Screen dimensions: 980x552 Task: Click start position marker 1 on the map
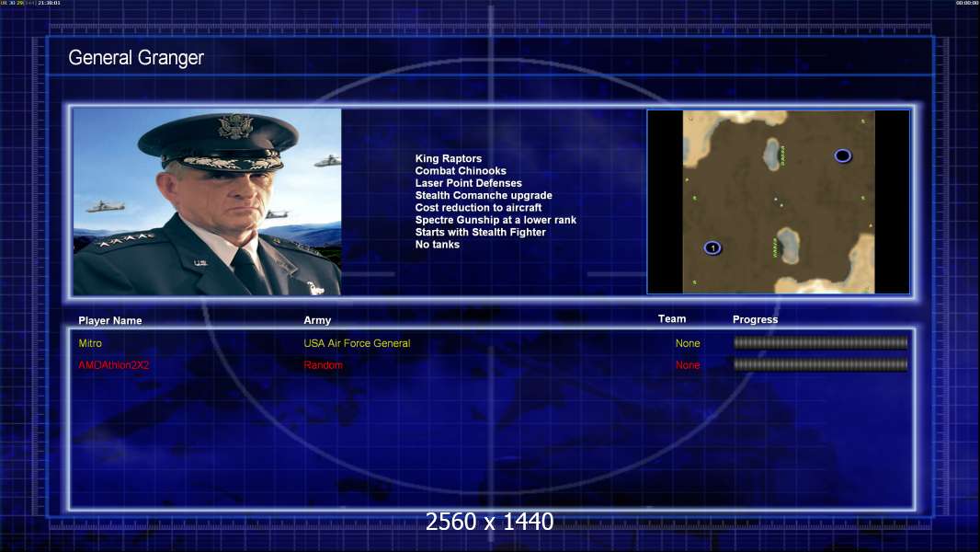tap(712, 248)
